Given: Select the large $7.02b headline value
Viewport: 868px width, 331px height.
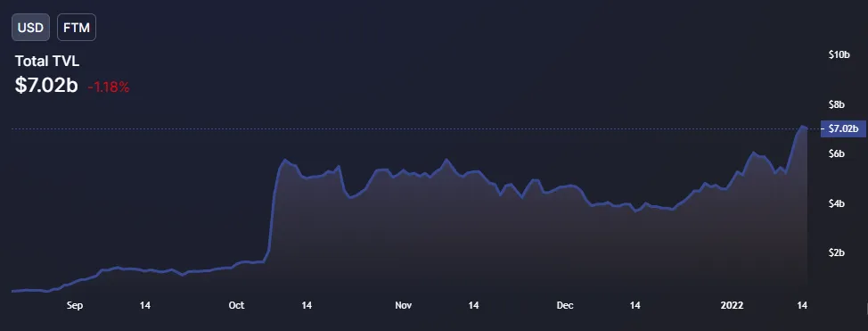Looking at the screenshot, I should click(x=46, y=85).
